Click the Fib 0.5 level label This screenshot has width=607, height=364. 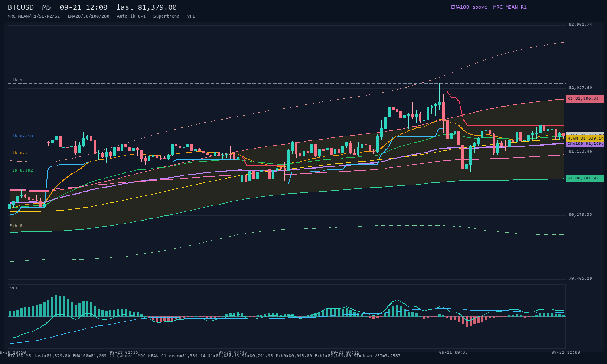[x=19, y=153]
